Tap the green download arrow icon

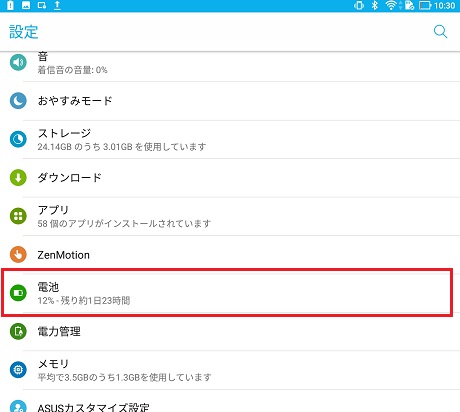coord(18,178)
